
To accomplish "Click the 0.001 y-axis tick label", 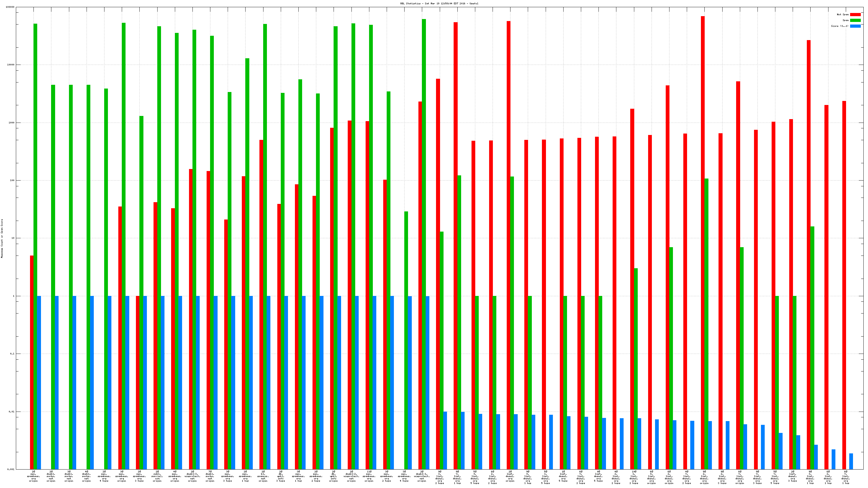I will 11,469.
